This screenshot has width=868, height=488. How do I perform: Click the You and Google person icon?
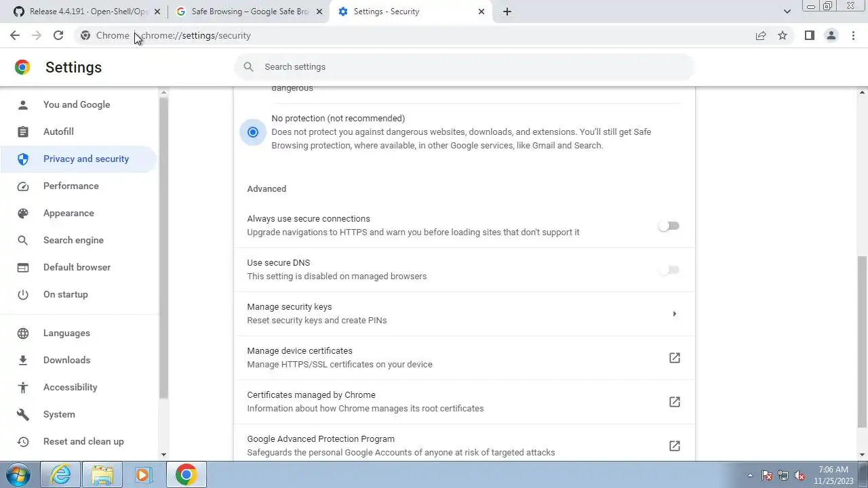point(23,104)
